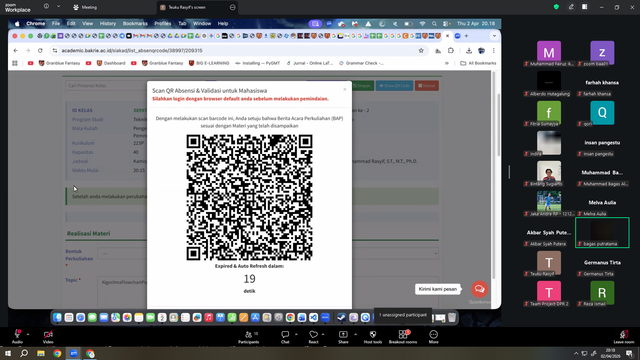This screenshot has height=360, width=640.
Task: Open the Window menu
Action: point(202,24)
